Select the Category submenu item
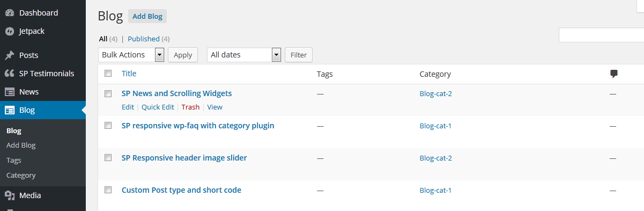 coord(21,175)
